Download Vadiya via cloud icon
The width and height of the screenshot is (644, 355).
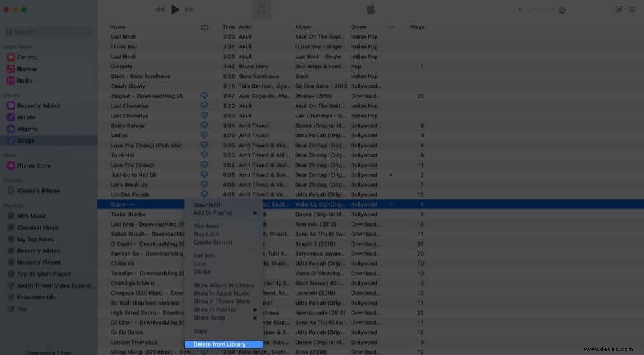tap(204, 135)
